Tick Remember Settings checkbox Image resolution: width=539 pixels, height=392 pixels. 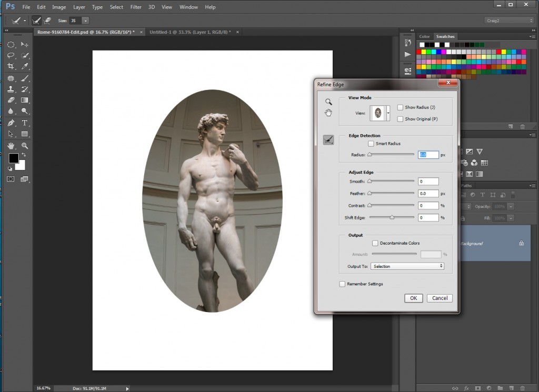pos(342,284)
